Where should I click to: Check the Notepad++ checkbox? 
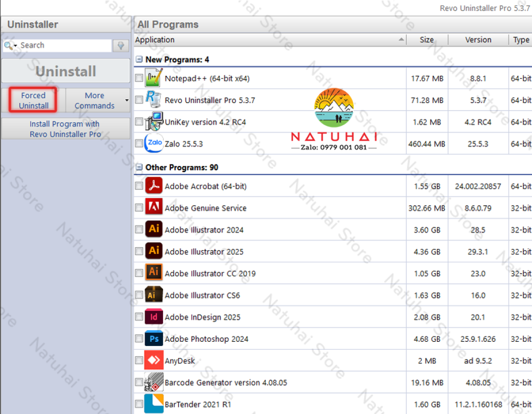[139, 78]
